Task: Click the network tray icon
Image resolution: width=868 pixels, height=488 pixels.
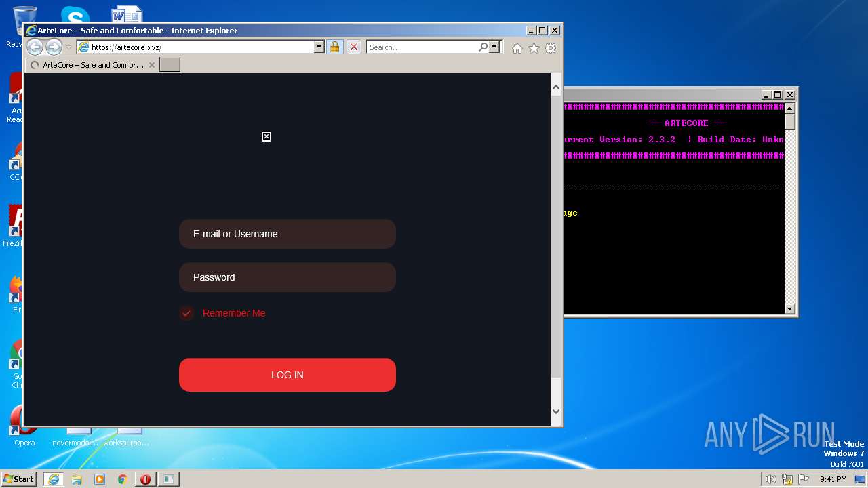Action: 787,479
